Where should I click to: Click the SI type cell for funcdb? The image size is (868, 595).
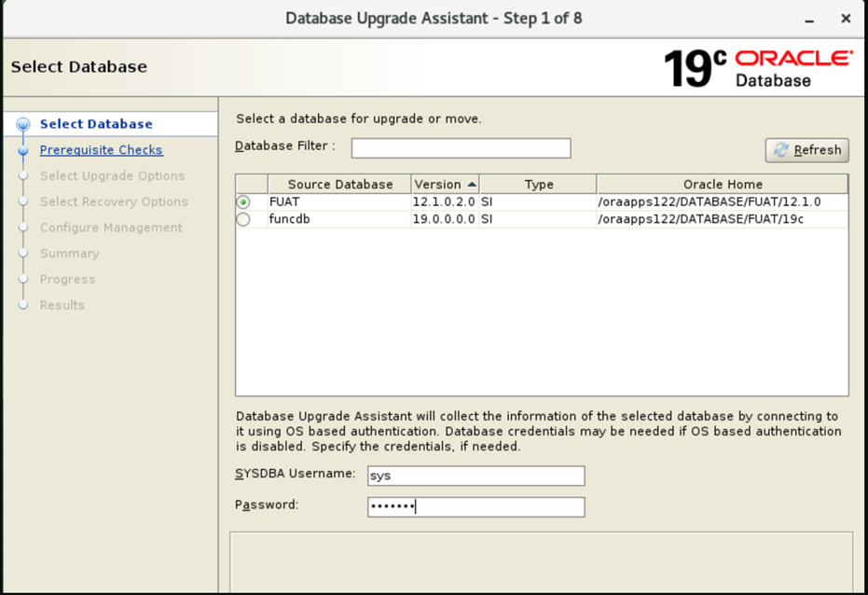coord(538,219)
